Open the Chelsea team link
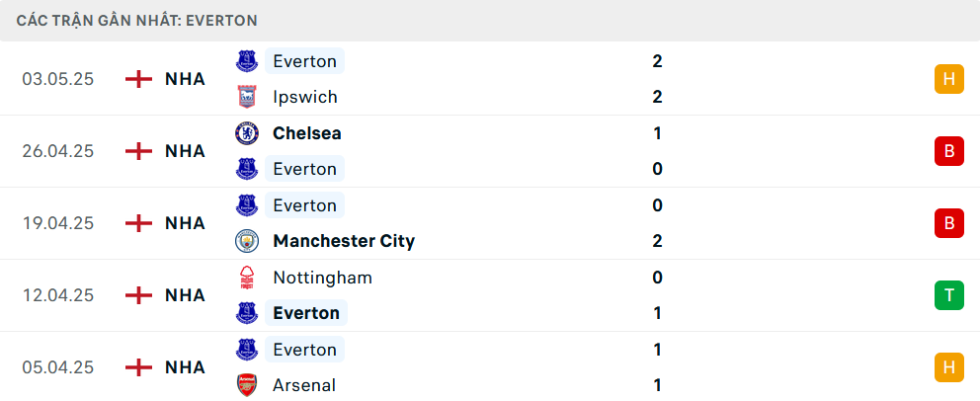 306,133
